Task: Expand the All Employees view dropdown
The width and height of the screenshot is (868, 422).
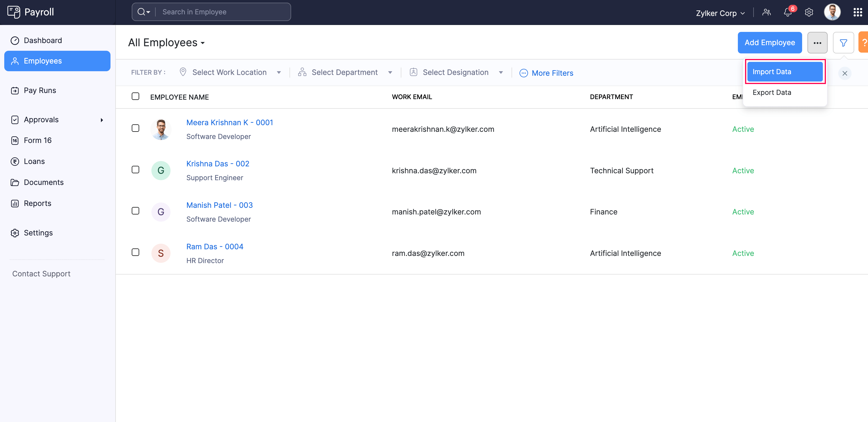Action: (167, 43)
